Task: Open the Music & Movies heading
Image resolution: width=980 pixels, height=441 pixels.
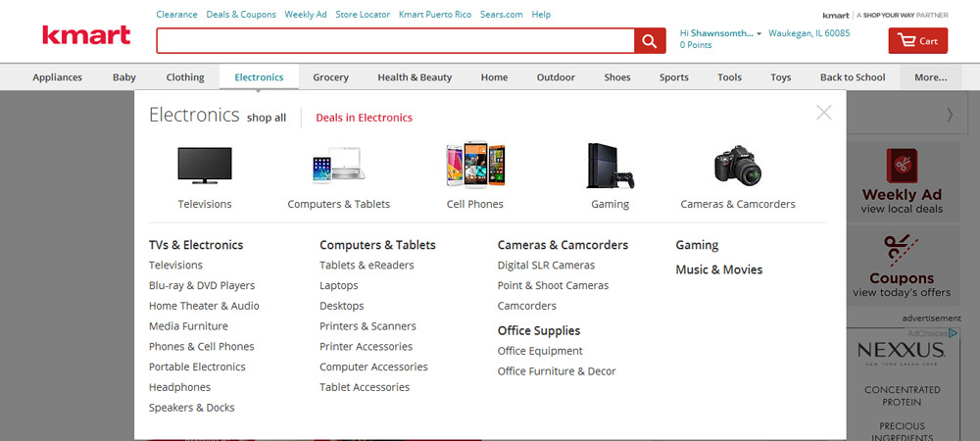Action: 718,269
